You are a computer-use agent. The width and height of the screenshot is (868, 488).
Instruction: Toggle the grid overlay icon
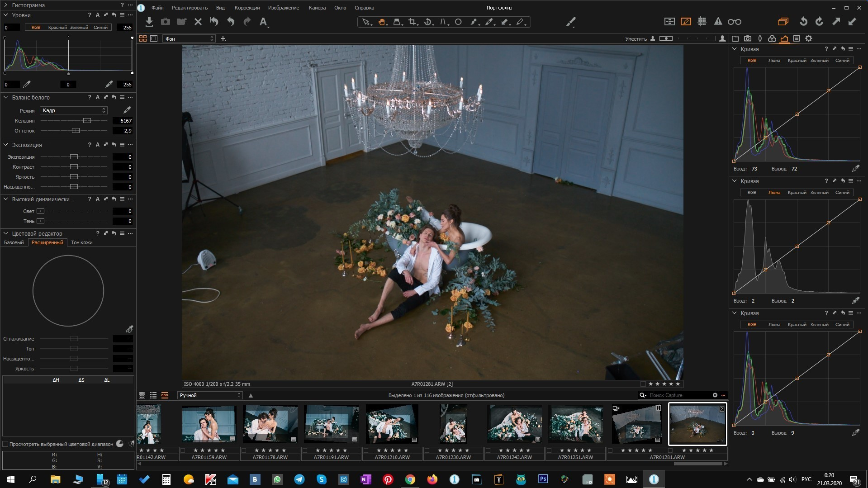[x=702, y=22]
